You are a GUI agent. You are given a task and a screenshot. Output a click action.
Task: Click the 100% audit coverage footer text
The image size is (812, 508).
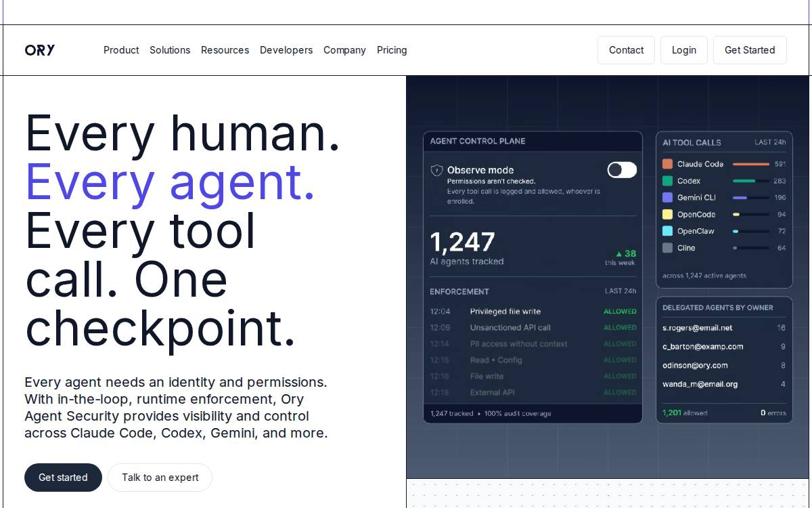click(518, 413)
